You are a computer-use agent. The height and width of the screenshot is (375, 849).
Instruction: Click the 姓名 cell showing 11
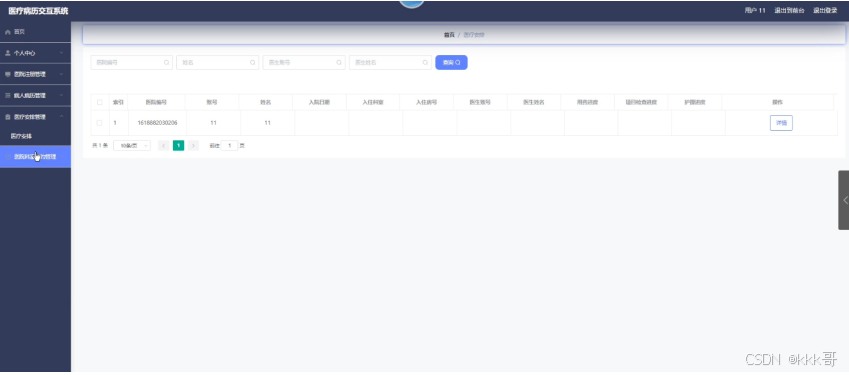tap(267, 123)
